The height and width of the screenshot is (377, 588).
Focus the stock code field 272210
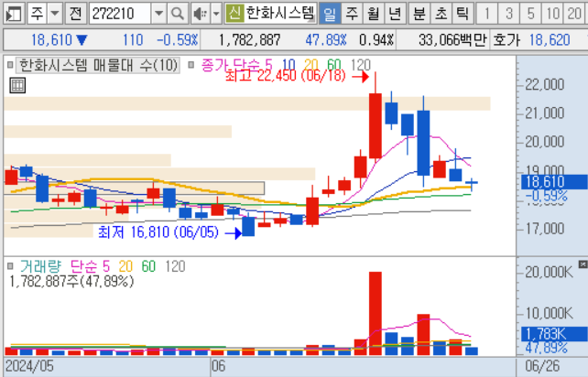point(120,14)
